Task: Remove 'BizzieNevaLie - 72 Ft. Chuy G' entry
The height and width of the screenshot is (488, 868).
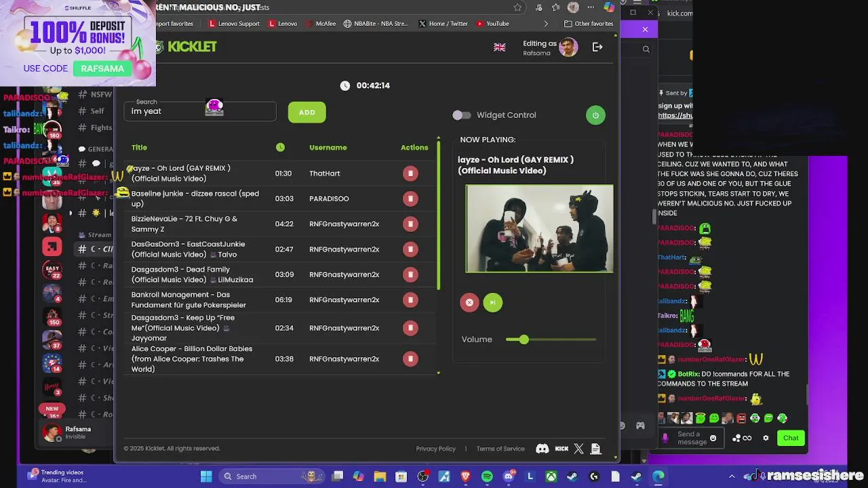Action: point(410,224)
